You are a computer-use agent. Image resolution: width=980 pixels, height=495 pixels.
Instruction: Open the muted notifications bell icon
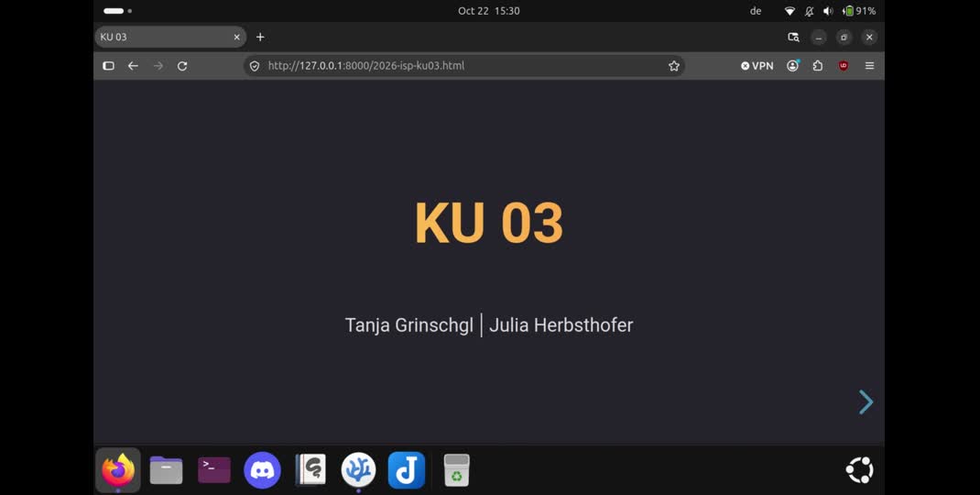point(810,11)
